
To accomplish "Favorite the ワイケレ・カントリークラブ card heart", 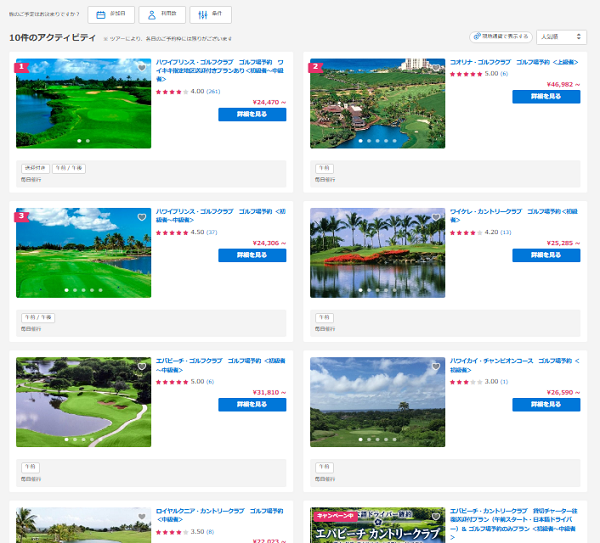I will [x=436, y=217].
